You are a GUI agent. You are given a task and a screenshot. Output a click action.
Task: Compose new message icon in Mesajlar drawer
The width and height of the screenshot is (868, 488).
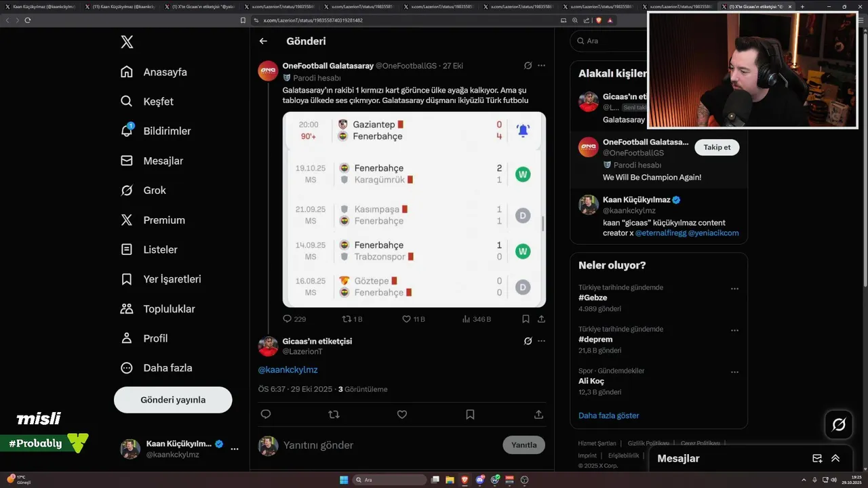pyautogui.click(x=817, y=458)
